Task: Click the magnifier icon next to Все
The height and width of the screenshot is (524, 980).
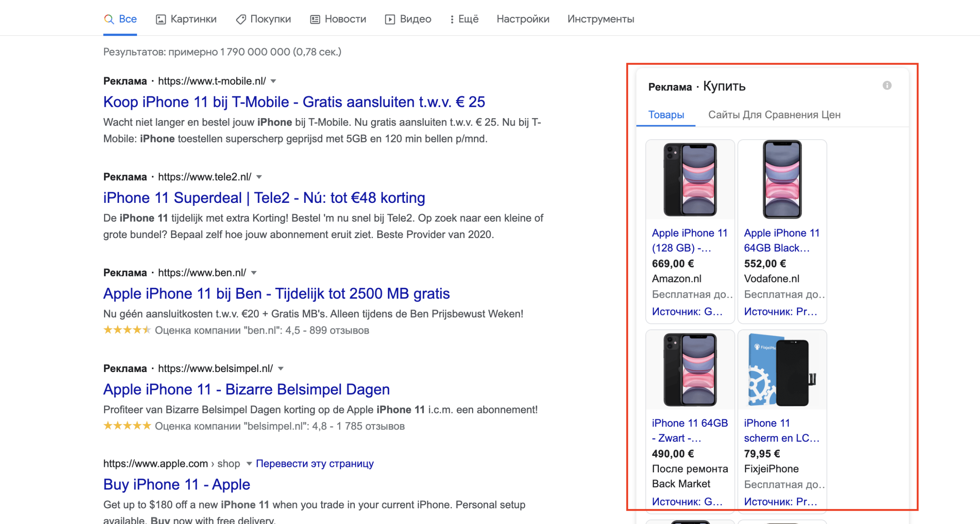Action: 109,19
